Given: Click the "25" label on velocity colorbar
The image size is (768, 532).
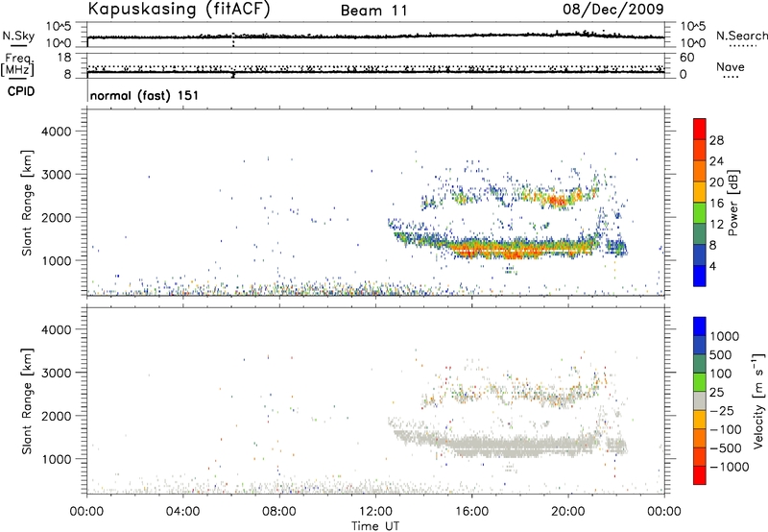Looking at the screenshot, I should (x=716, y=393).
